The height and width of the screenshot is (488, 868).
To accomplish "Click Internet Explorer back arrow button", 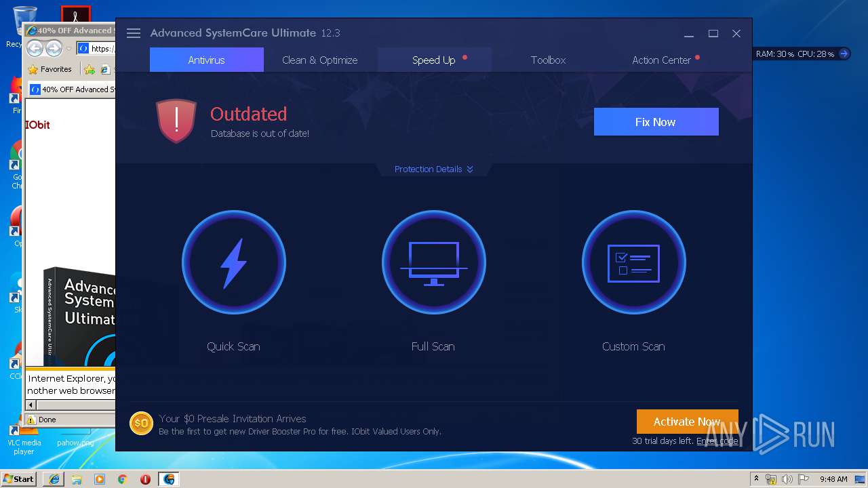I will (x=35, y=49).
